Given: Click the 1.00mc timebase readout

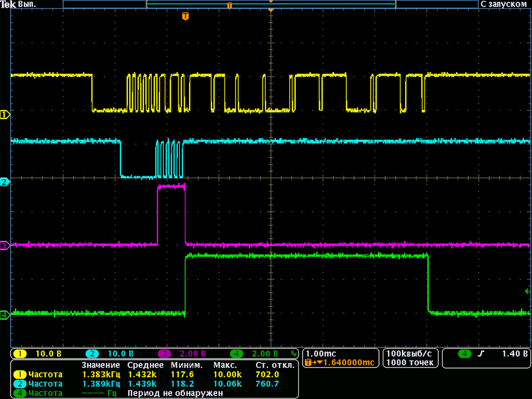Looking at the screenshot, I should pyautogui.click(x=321, y=354).
